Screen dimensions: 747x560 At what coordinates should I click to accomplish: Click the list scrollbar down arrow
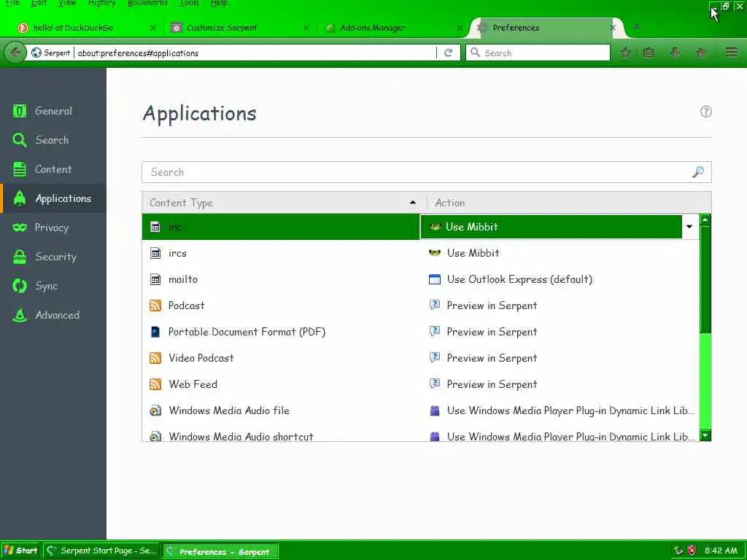coord(705,435)
